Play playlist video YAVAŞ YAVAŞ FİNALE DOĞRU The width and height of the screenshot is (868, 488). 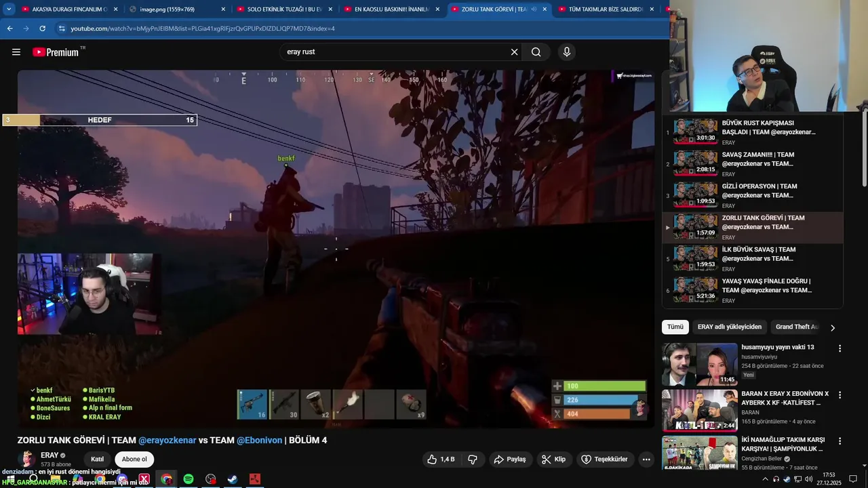753,290
